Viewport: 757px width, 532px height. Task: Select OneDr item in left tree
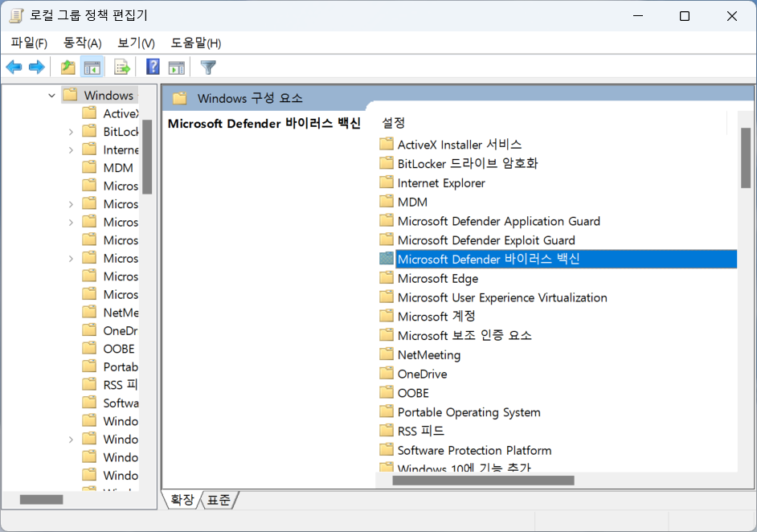point(121,330)
